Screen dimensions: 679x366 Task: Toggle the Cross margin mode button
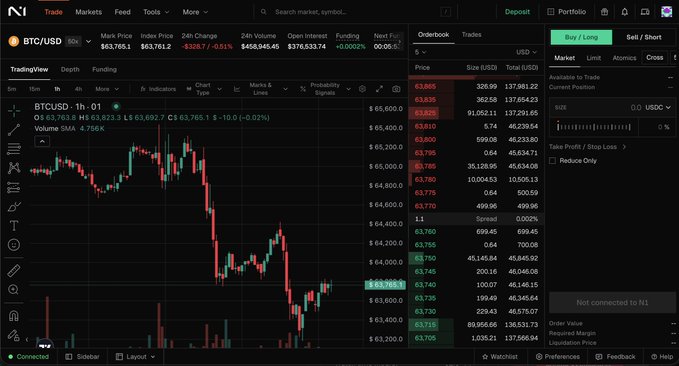(654, 57)
